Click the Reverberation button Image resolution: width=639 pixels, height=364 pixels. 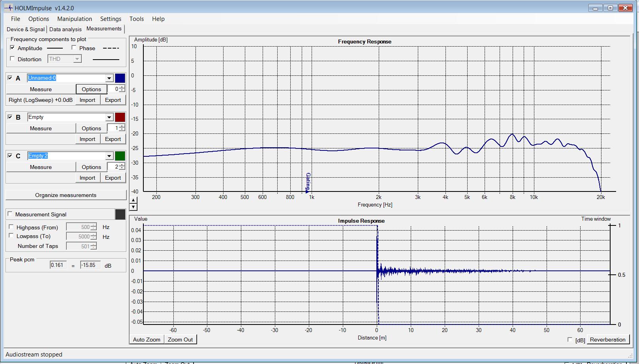[607, 340]
